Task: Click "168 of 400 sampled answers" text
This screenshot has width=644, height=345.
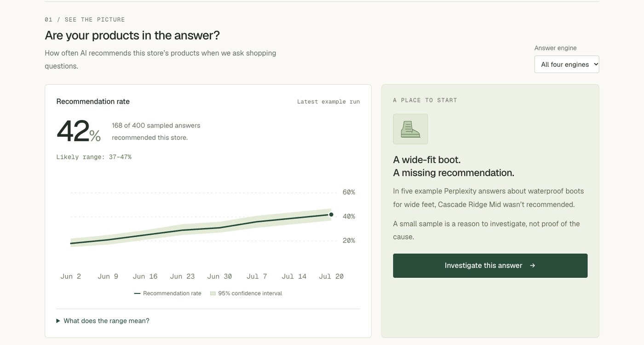Action: (x=156, y=125)
